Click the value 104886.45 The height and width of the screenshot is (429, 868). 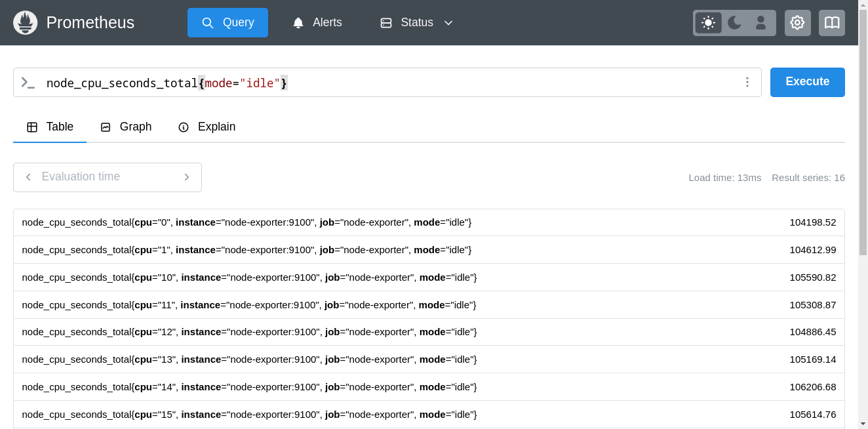(813, 332)
